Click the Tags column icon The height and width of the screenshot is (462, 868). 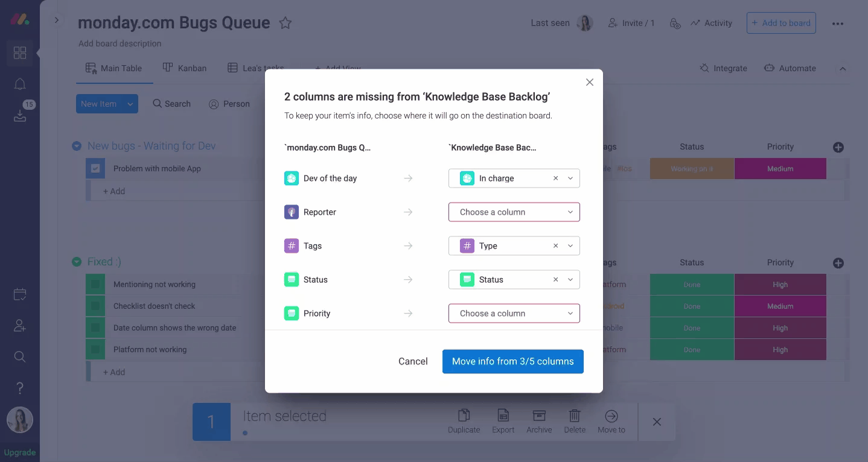coord(292,245)
